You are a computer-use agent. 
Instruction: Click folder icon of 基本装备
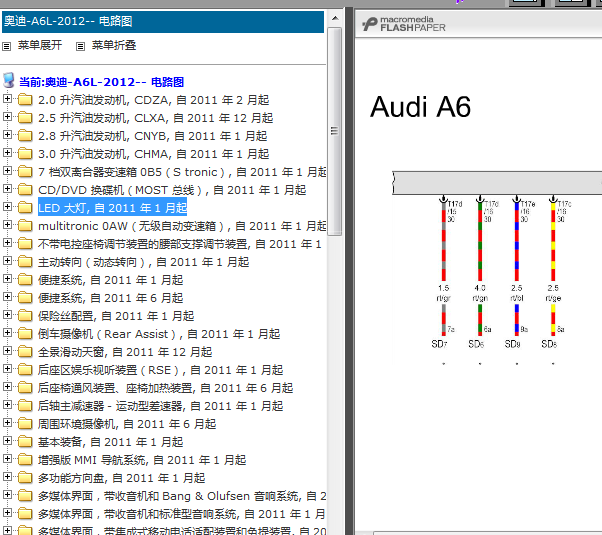tap(25, 442)
